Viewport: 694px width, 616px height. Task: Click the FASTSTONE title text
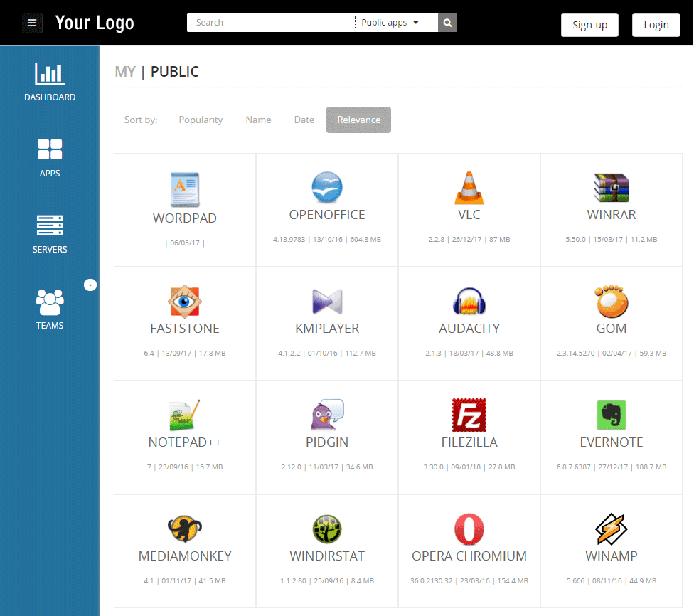[185, 328]
